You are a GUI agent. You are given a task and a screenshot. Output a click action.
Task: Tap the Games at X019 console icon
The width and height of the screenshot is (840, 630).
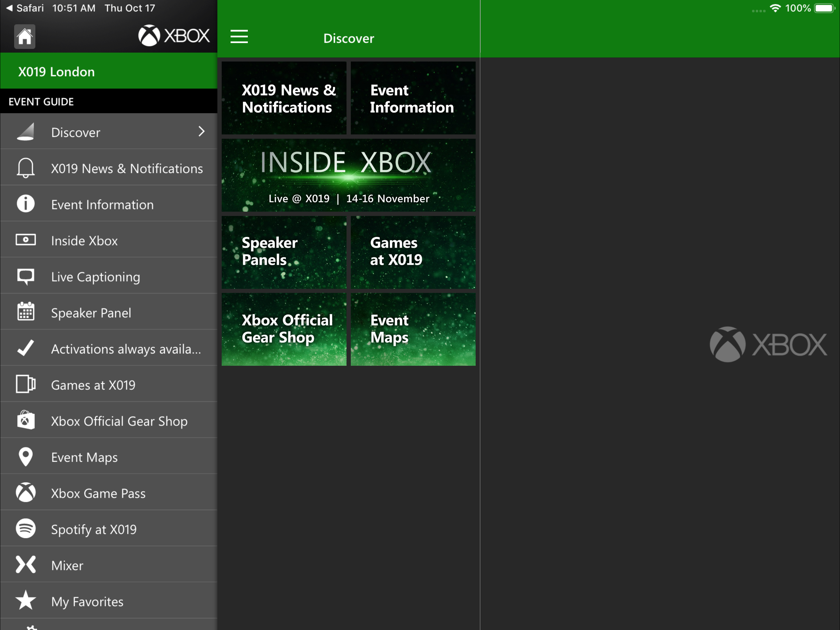click(x=26, y=384)
